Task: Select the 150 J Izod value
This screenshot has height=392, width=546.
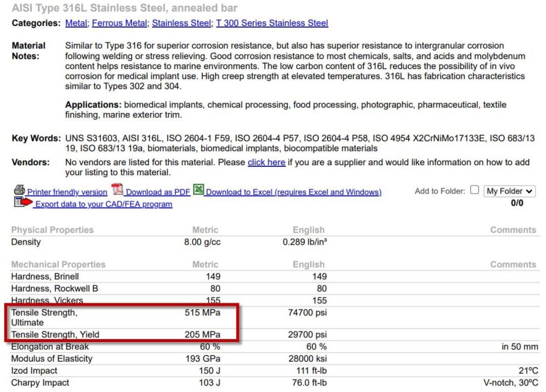Action: point(210,371)
